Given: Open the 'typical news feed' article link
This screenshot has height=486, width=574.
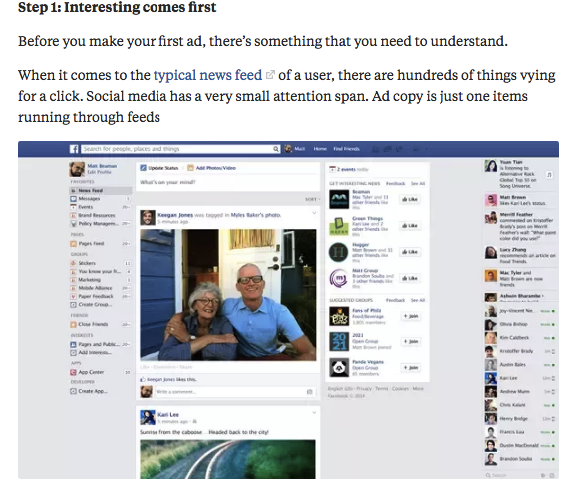Looking at the screenshot, I should [x=208, y=75].
